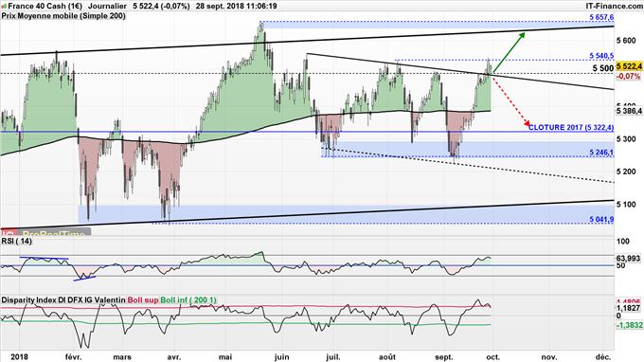Click the sept. date axis label

(x=443, y=357)
